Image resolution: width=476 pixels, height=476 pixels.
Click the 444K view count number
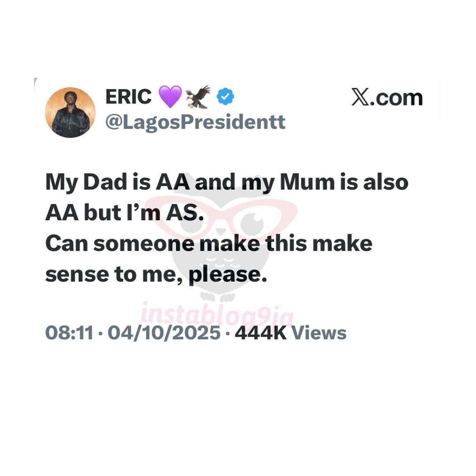(260, 333)
